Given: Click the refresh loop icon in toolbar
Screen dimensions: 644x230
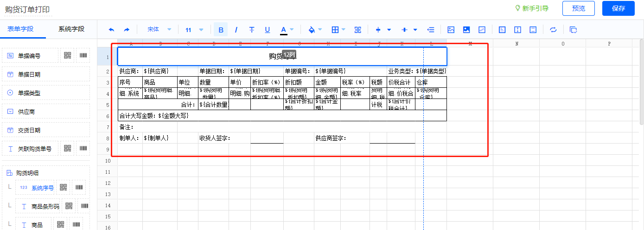Looking at the screenshot, I should click(553, 30).
